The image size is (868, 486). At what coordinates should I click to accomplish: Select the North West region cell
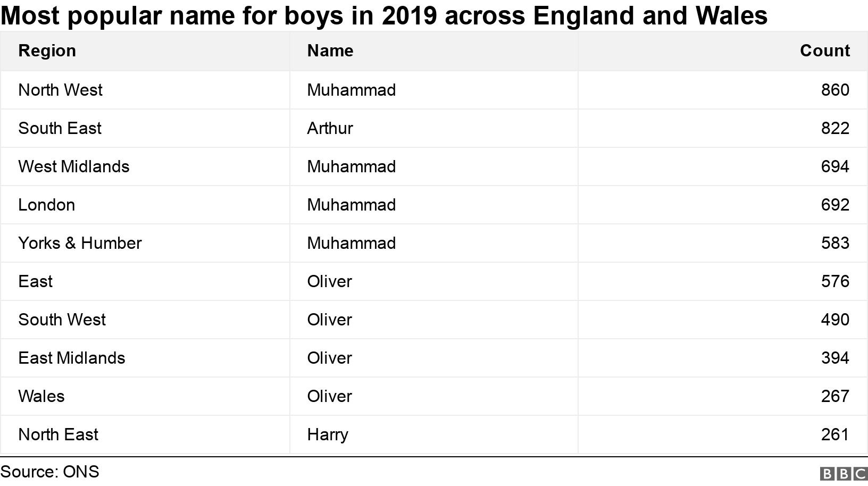pos(60,90)
